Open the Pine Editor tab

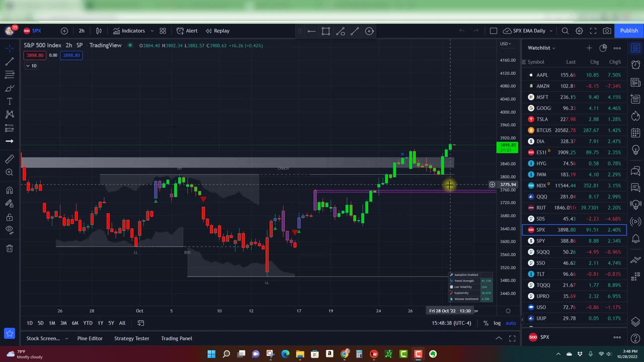point(90,338)
